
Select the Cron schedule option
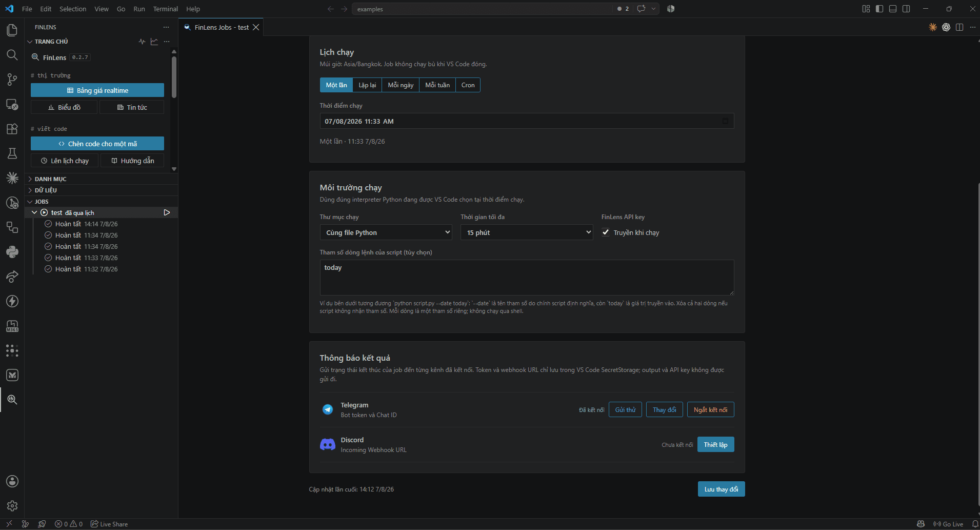pyautogui.click(x=468, y=85)
